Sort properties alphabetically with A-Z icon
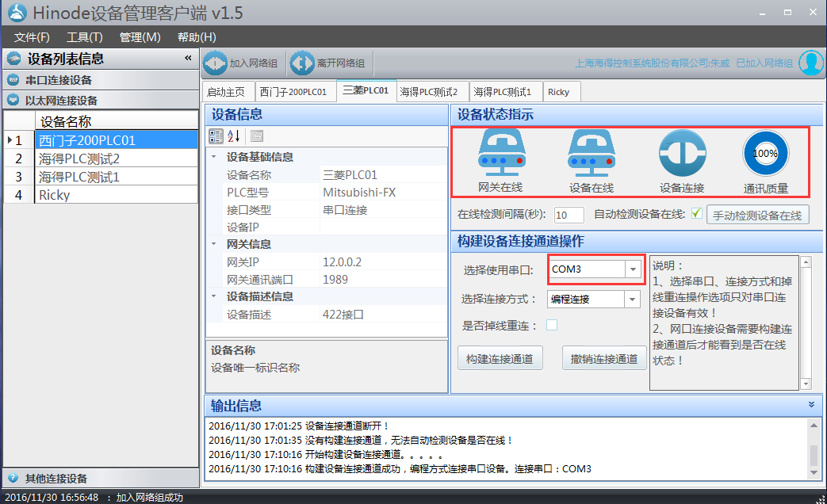Viewport: 827px width, 504px height. click(234, 136)
